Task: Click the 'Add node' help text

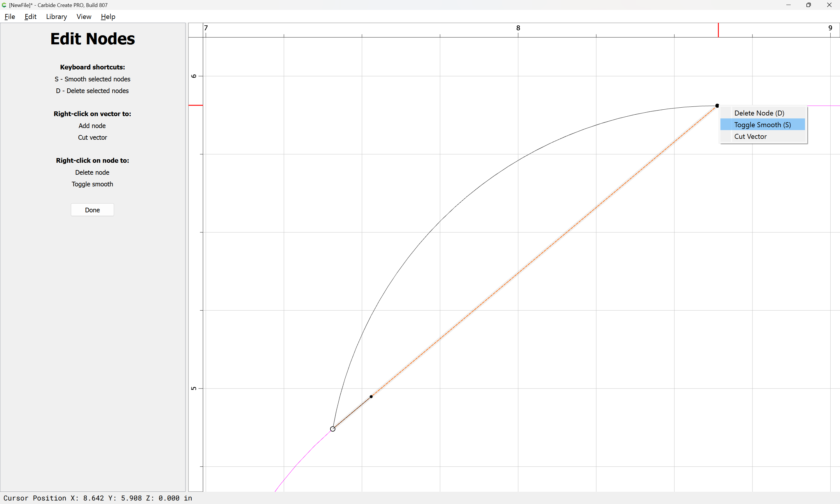Action: (x=92, y=126)
